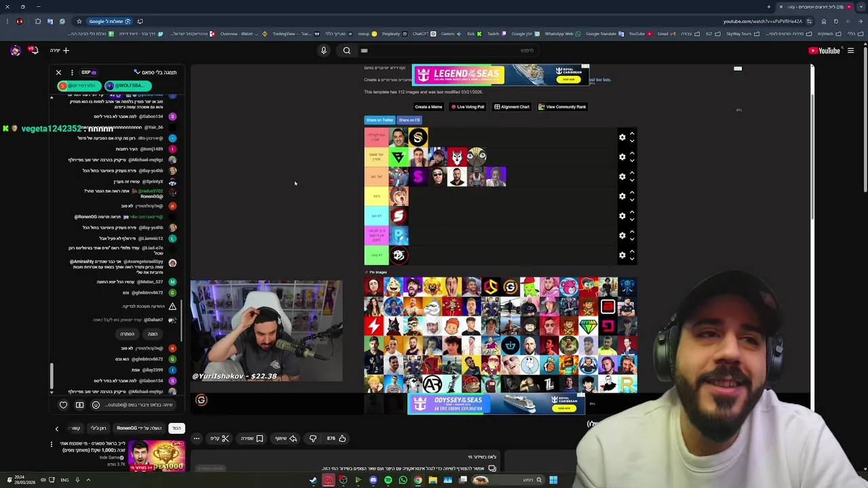The width and height of the screenshot is (868, 488).
Task: Open the live chat three-dot options menu
Action: [x=72, y=72]
